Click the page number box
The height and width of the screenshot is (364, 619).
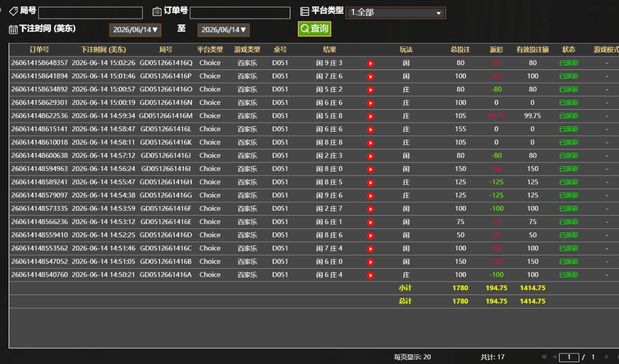(x=569, y=357)
